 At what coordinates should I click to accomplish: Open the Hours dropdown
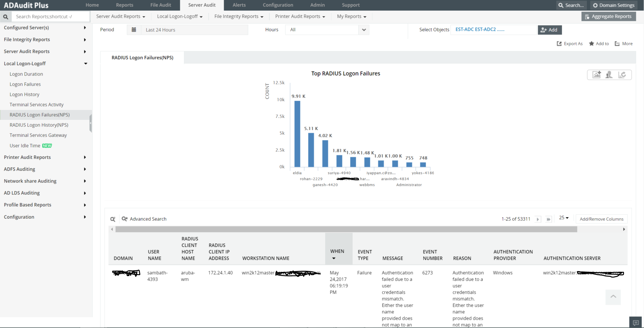(x=364, y=30)
